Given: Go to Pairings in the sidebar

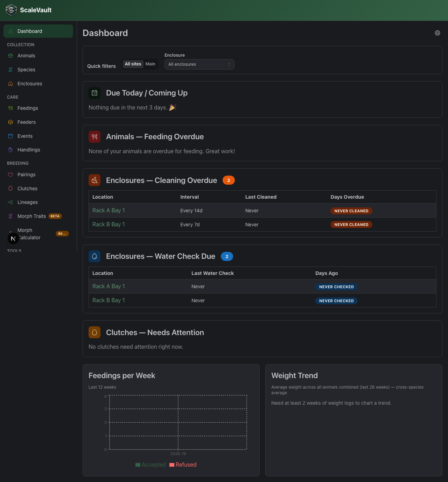Looking at the screenshot, I should (x=38, y=175).
